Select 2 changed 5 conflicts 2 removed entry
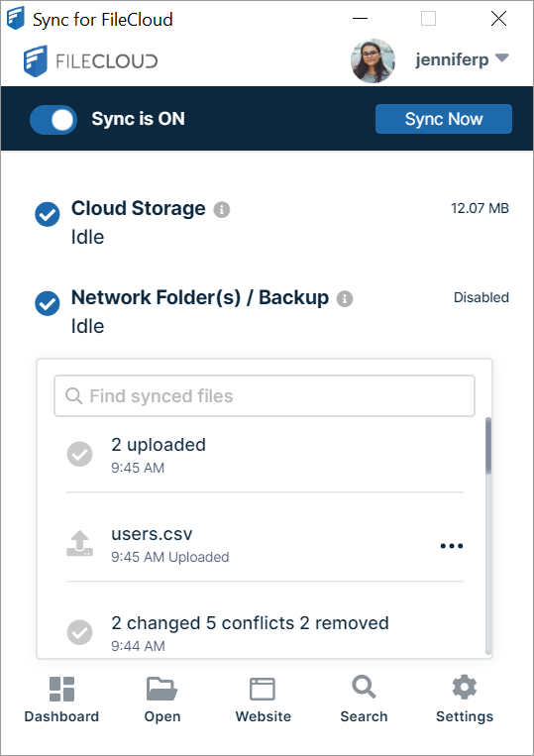This screenshot has width=534, height=756. 265,632
